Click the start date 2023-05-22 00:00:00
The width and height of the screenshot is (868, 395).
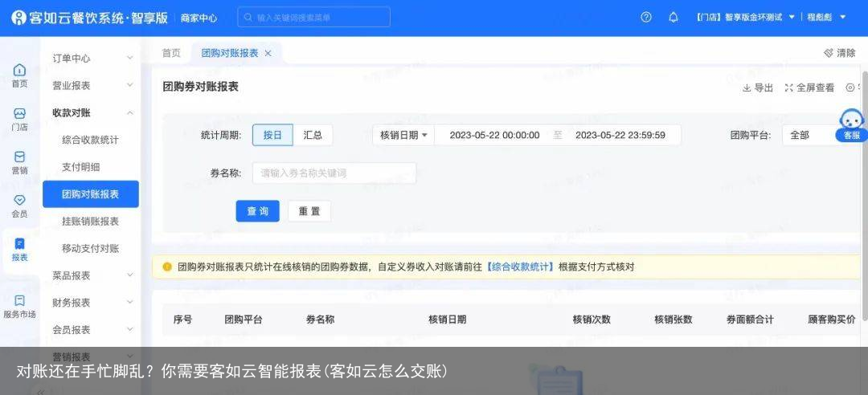[x=494, y=135]
